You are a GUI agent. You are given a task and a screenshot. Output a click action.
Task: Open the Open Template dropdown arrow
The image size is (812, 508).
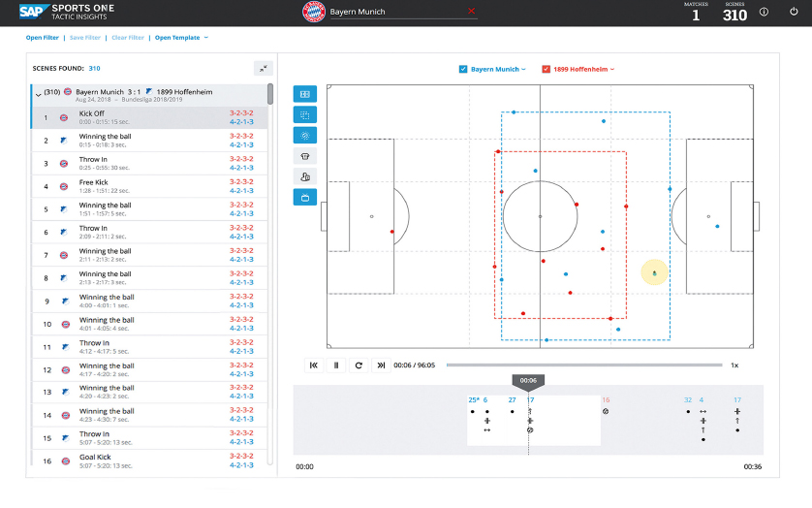[205, 38]
